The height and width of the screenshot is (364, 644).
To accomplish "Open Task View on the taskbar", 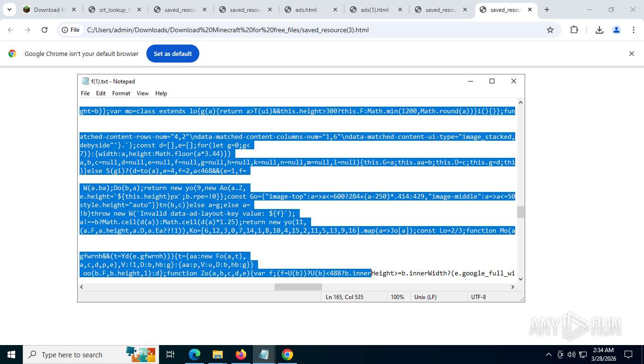I will [x=170, y=355].
